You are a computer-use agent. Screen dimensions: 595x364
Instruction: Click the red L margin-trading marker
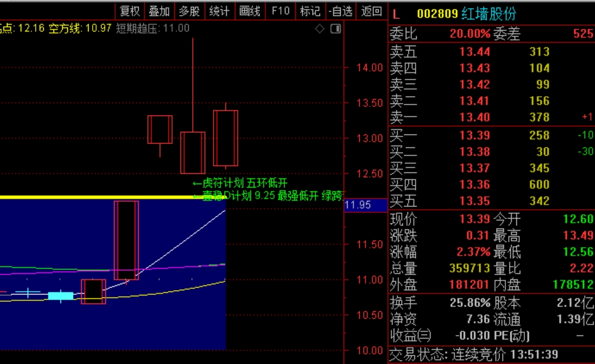(396, 14)
